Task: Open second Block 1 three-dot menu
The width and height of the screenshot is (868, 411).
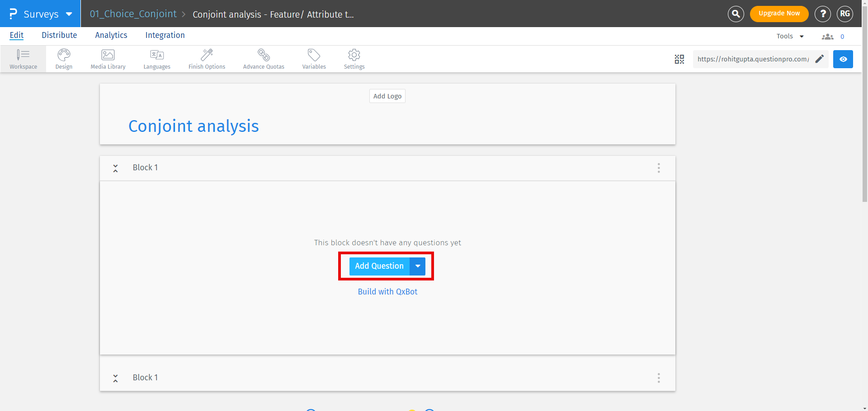Action: 659,378
